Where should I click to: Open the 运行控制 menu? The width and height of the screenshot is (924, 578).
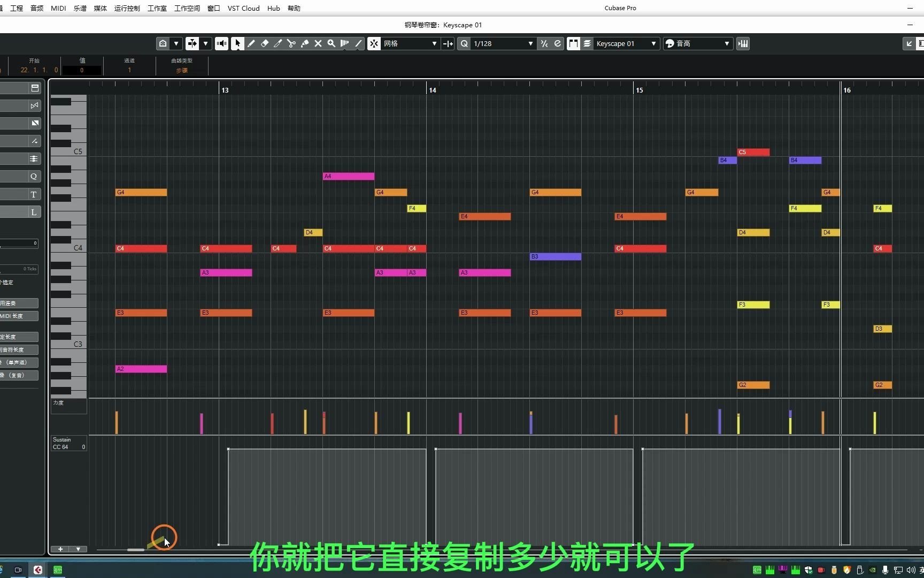coord(127,8)
